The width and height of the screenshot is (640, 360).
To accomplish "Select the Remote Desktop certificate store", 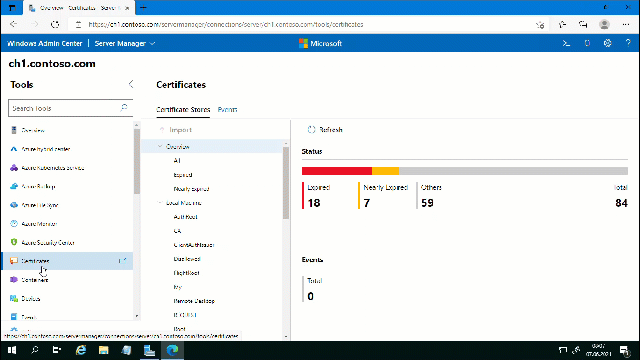I will [x=194, y=301].
